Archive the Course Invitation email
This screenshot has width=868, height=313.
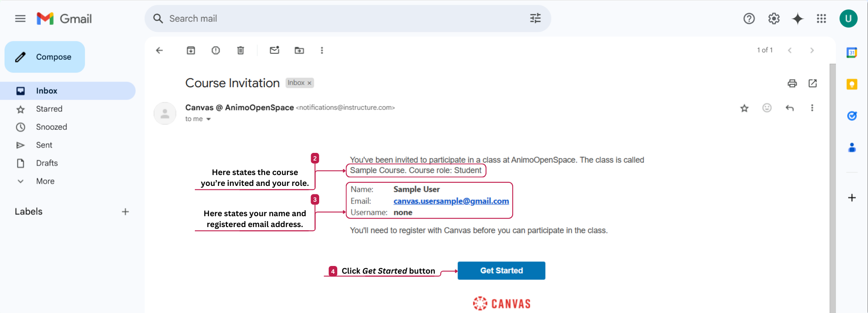pyautogui.click(x=191, y=50)
